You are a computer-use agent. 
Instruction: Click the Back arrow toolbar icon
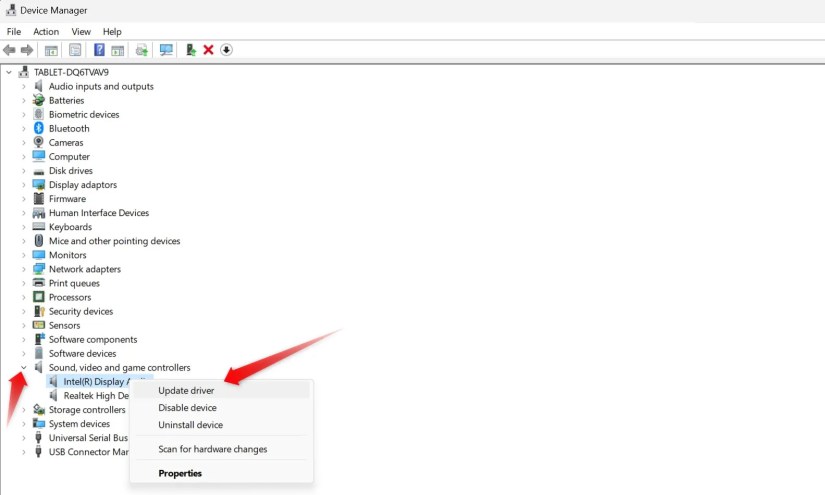9,50
